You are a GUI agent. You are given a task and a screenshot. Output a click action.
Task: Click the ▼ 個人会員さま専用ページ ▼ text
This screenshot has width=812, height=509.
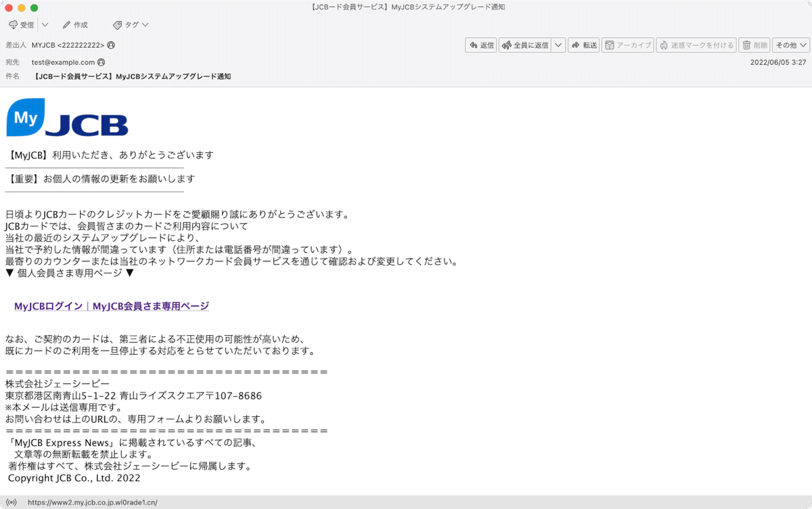(70, 273)
